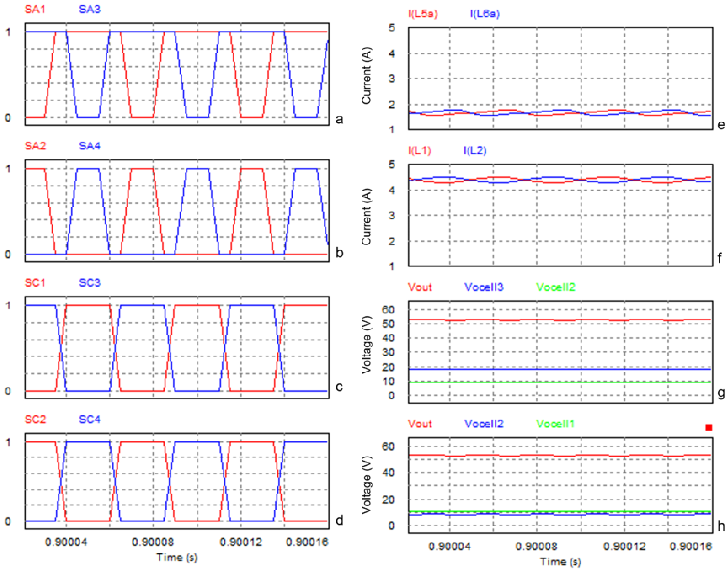Select the SA4 trace label
Viewport: 728px width, 571px height.
[89, 146]
